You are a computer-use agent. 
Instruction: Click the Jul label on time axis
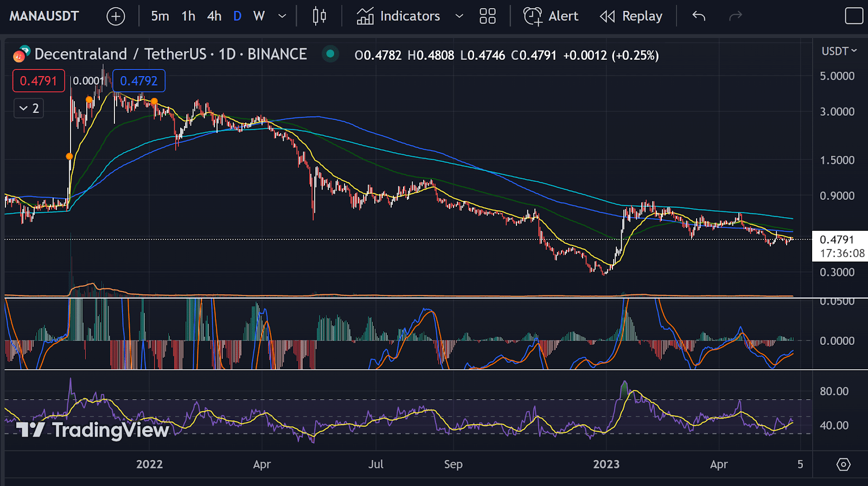tap(376, 464)
